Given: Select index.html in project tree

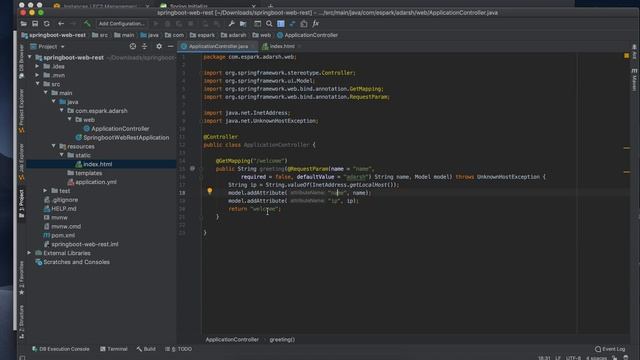Looking at the screenshot, I should pos(93,164).
